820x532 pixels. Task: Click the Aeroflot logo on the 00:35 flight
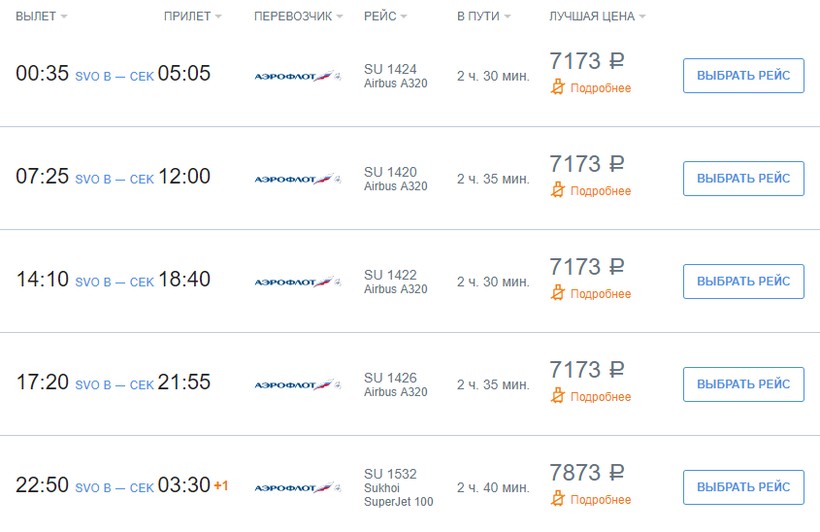click(x=297, y=75)
